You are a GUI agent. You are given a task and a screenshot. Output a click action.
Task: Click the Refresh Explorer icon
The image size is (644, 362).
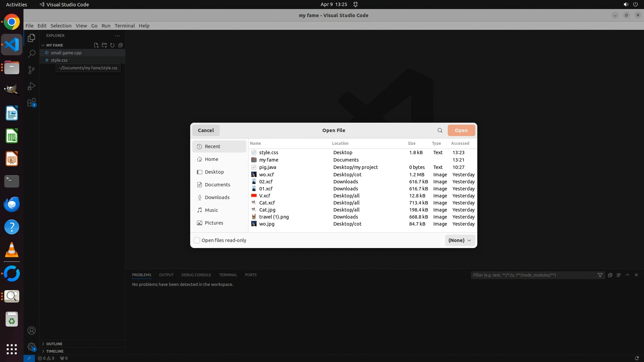point(112,45)
